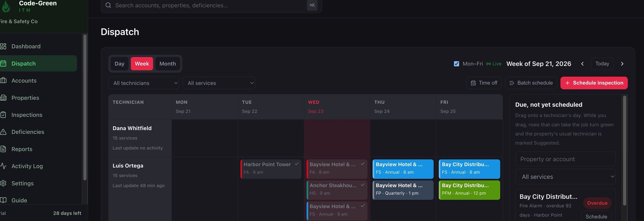This screenshot has height=221, width=644.
Task: Click the Property or account input field
Action: click(565, 159)
